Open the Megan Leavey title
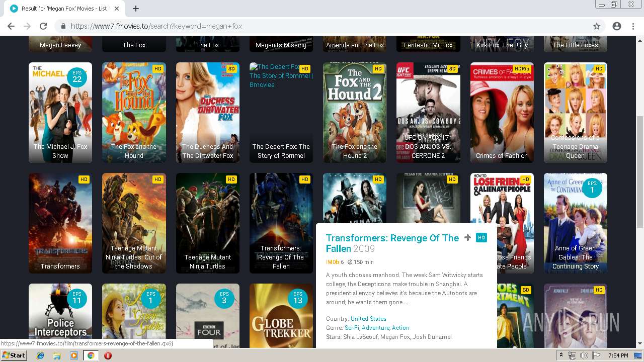The height and width of the screenshot is (362, 644). click(x=60, y=45)
